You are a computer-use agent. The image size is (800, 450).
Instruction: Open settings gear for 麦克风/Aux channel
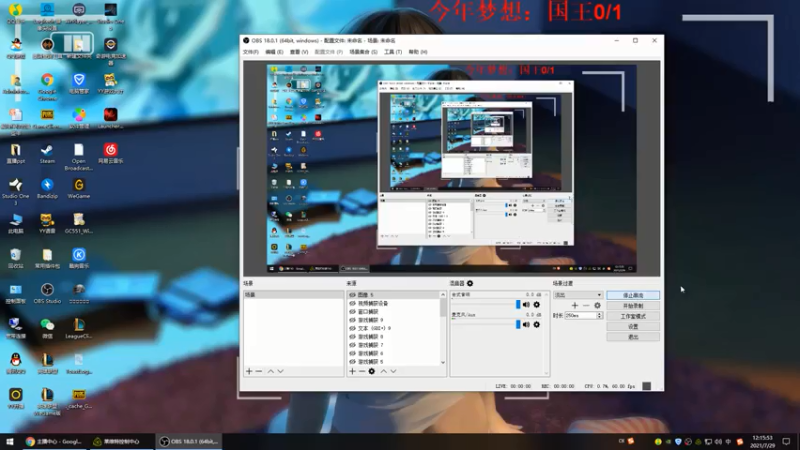(x=537, y=324)
